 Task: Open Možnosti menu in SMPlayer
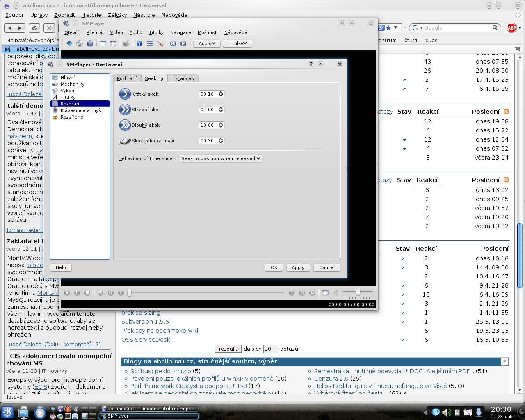[x=208, y=32]
